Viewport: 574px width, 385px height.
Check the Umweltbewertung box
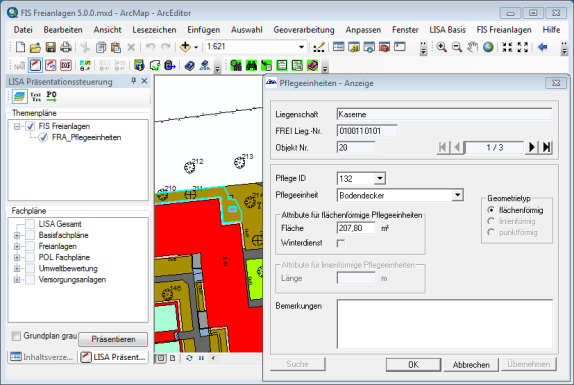point(30,269)
